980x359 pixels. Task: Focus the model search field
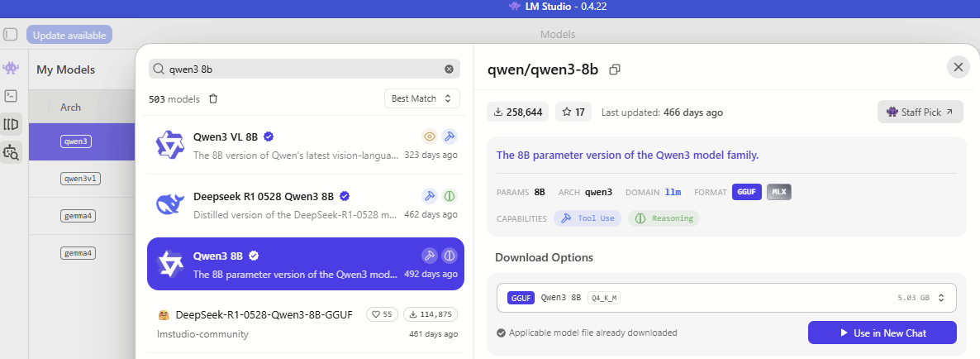click(x=304, y=69)
